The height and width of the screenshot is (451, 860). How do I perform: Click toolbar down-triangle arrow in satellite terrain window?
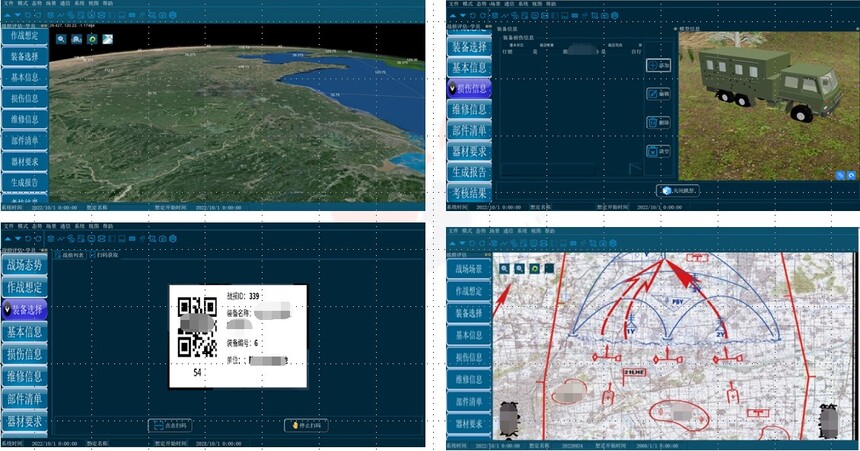18,15
